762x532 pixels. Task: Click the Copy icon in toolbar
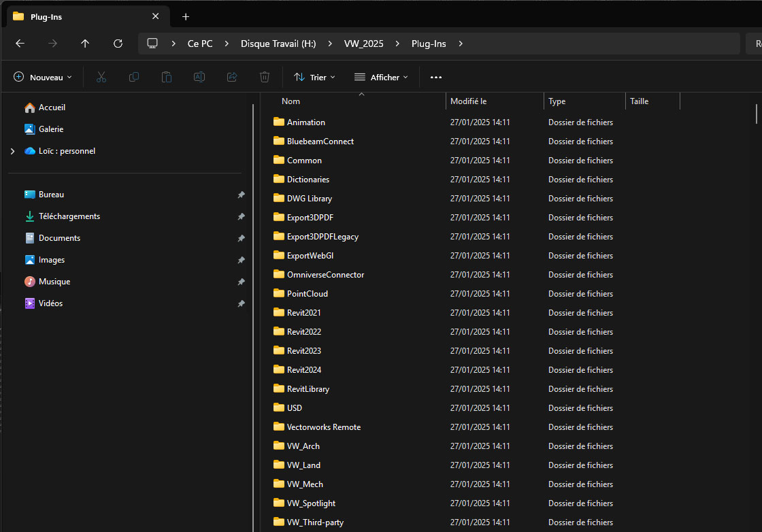pyautogui.click(x=134, y=78)
